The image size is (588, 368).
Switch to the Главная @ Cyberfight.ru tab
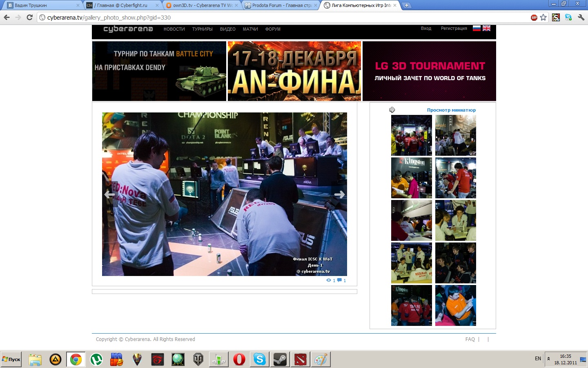click(x=122, y=5)
